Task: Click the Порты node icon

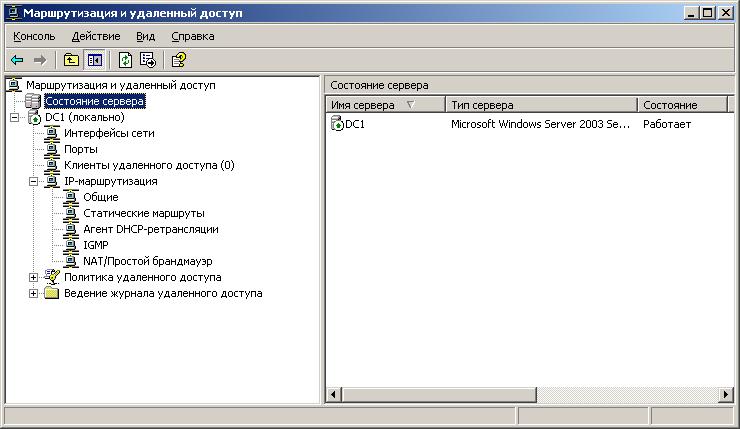Action: click(x=52, y=149)
